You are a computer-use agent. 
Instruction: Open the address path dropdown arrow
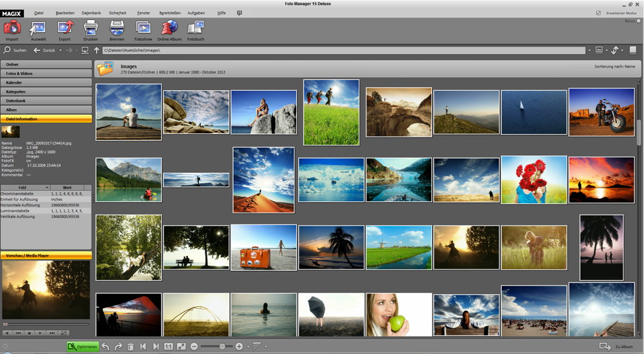pyautogui.click(x=589, y=50)
